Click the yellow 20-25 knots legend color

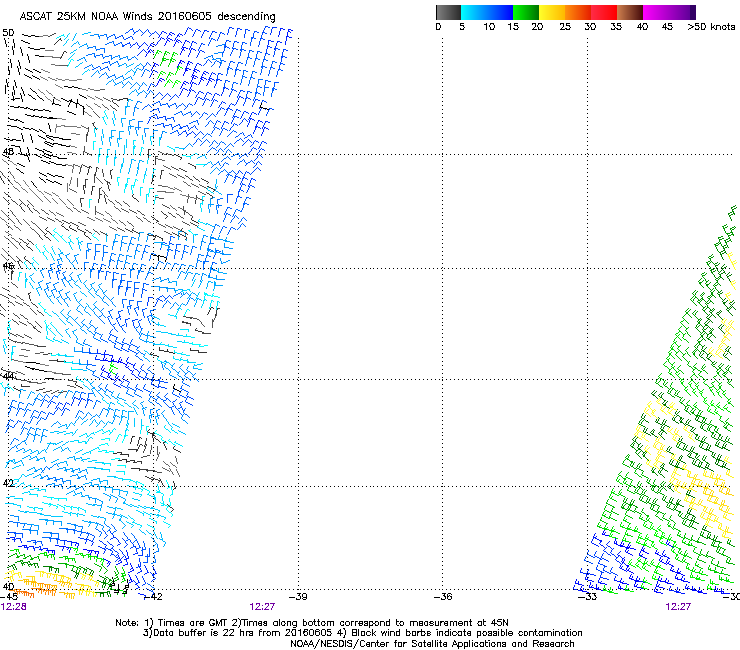552,12
